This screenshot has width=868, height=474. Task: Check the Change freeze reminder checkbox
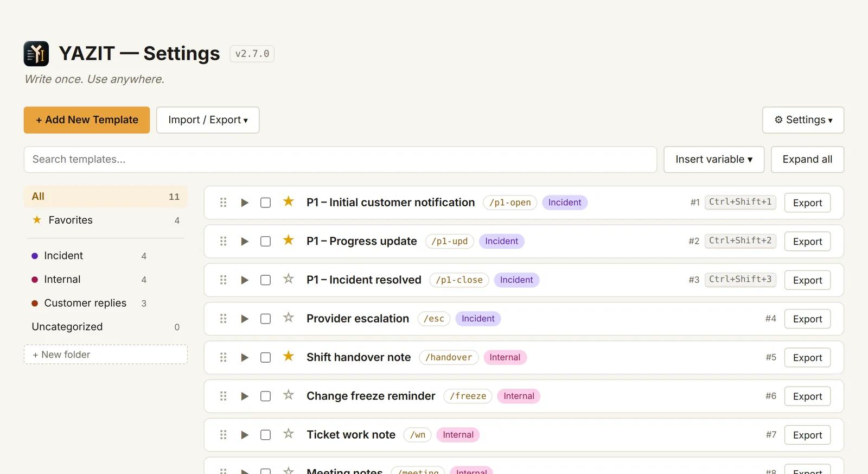point(265,396)
